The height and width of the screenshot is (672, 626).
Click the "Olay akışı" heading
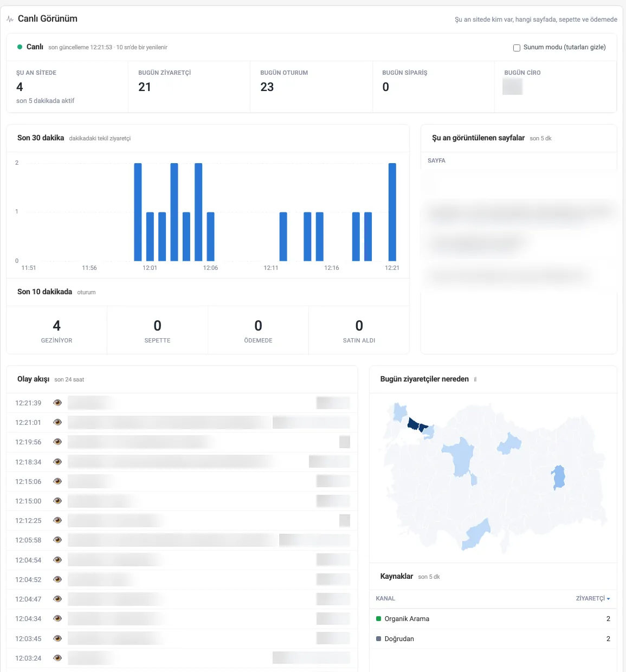[33, 379]
